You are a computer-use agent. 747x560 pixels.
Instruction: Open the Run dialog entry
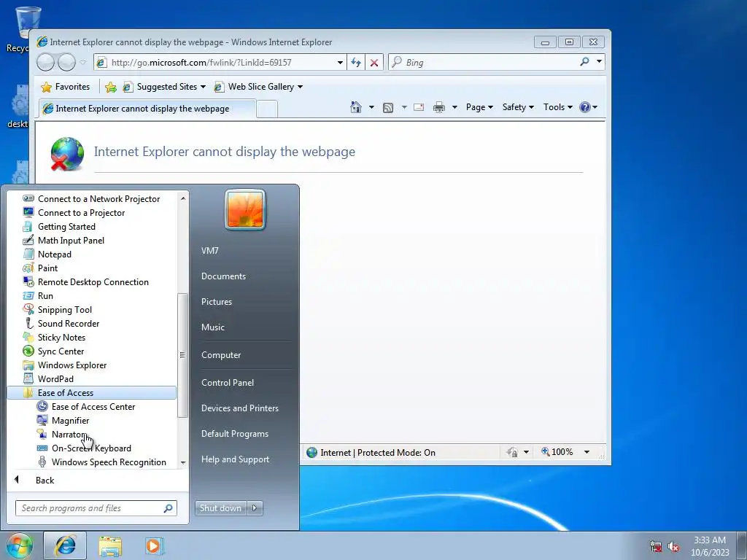pos(45,296)
